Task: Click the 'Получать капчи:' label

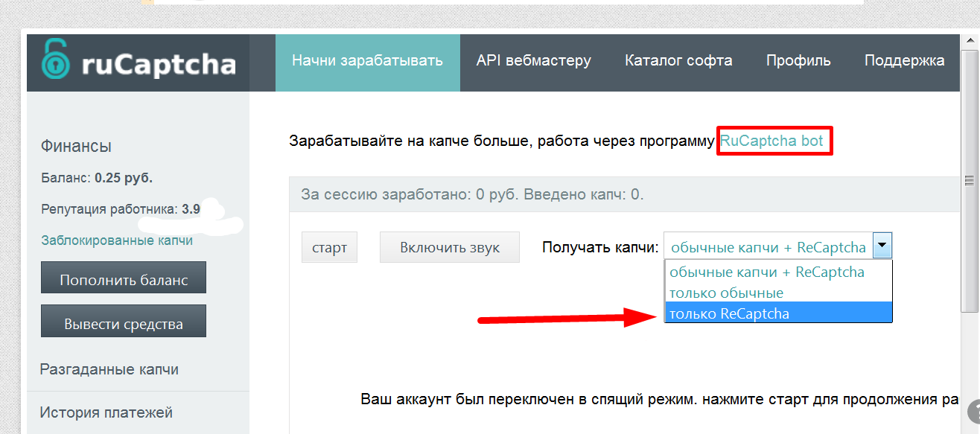Action: [x=600, y=247]
